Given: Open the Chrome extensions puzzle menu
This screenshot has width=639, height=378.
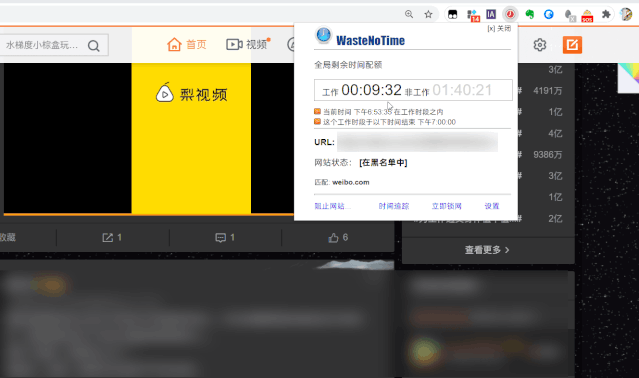Looking at the screenshot, I should [606, 14].
